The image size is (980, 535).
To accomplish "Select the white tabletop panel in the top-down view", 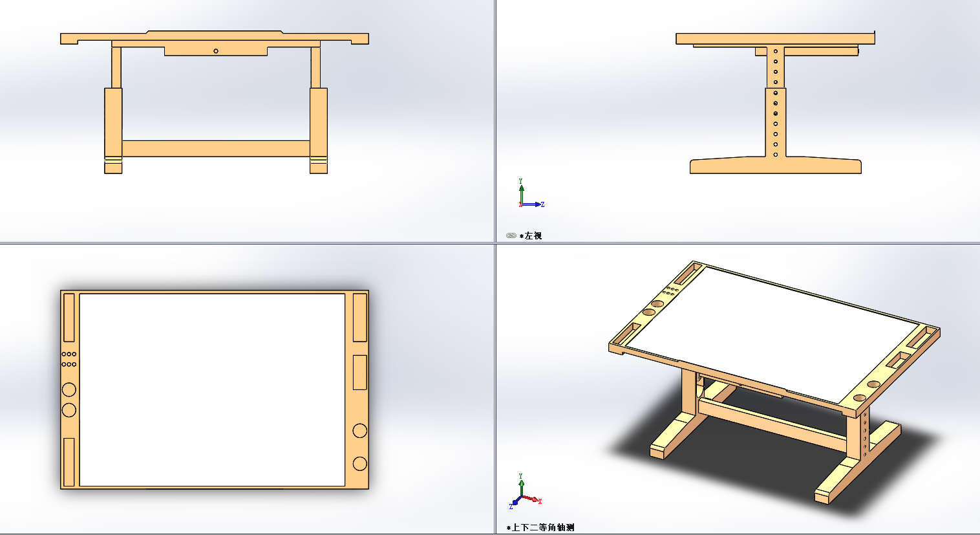I will click(212, 389).
